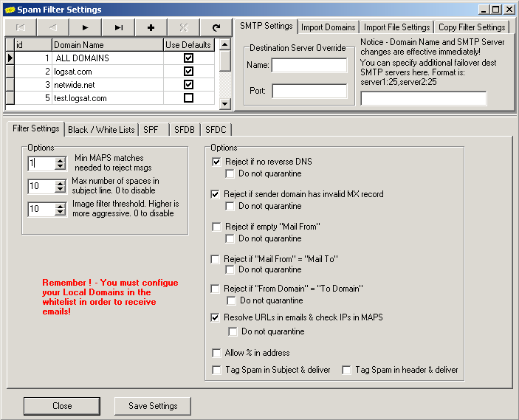
Task: Toggle Use Defaults for test.logsat.com
Action: click(188, 98)
